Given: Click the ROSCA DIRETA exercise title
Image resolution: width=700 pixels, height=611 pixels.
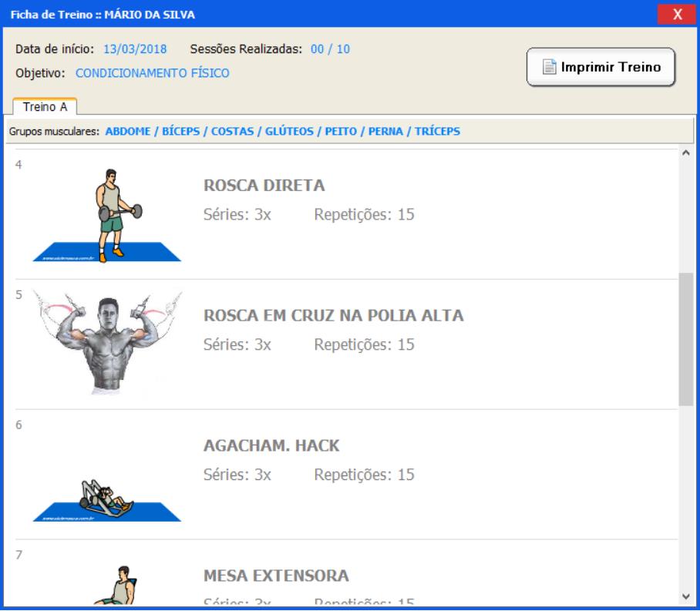Looking at the screenshot, I should 264,186.
